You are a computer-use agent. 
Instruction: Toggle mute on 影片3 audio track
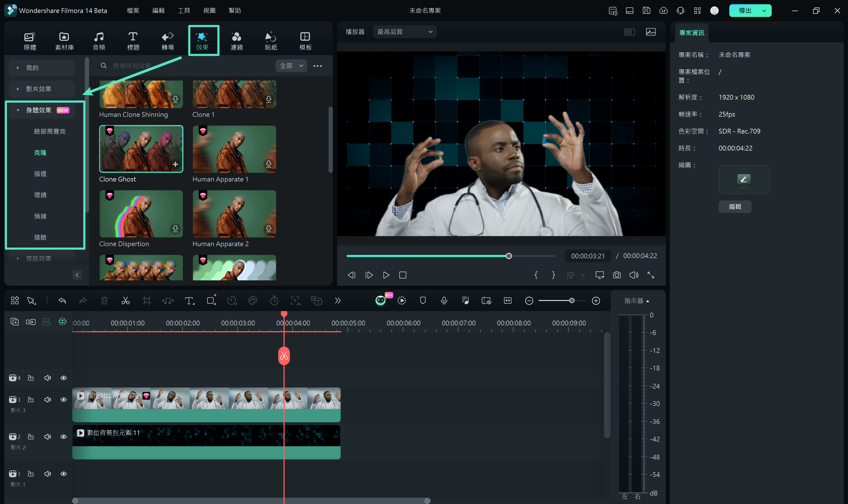point(48,400)
